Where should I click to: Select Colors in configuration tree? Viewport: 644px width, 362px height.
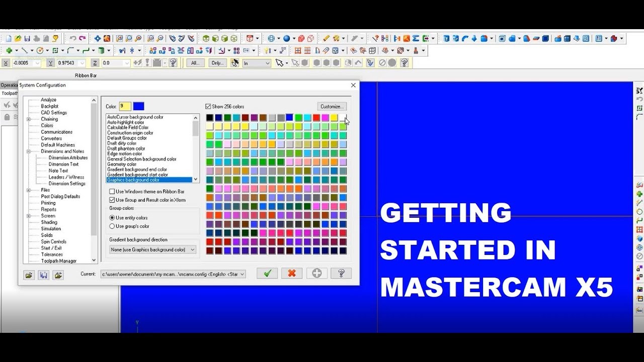[47, 126]
